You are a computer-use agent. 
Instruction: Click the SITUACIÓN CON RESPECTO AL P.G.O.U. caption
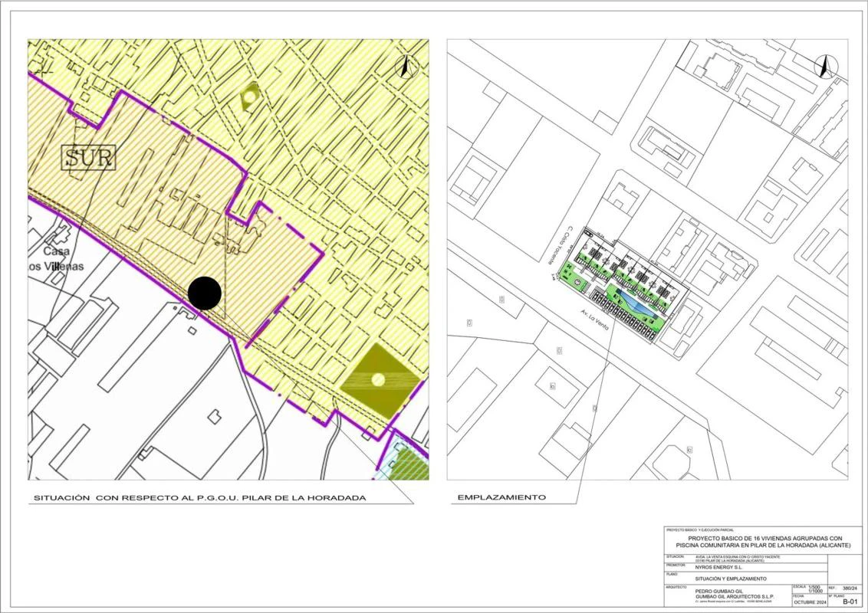point(199,498)
